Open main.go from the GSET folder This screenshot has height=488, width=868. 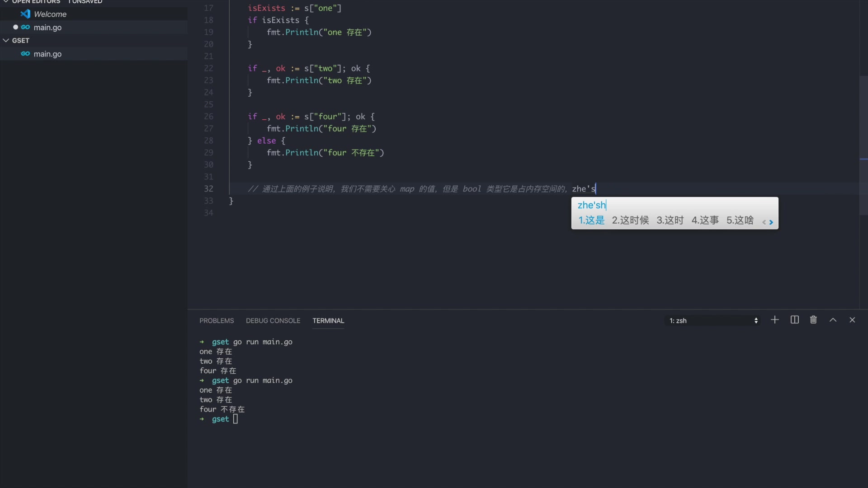[47, 54]
